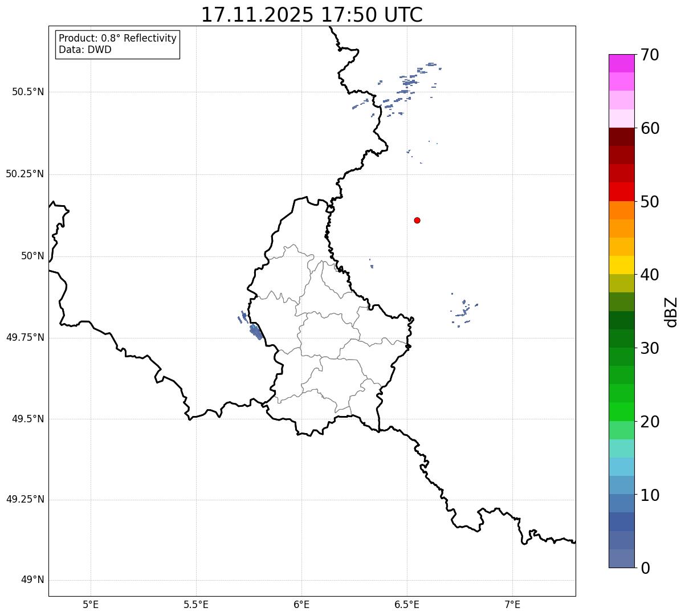Click the 6.5°E longitude label

click(407, 604)
